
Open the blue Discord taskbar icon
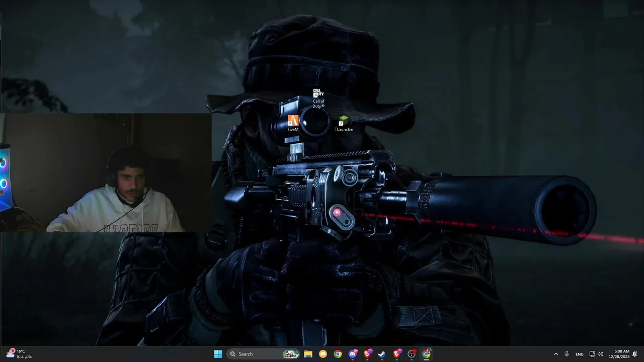[x=353, y=354]
